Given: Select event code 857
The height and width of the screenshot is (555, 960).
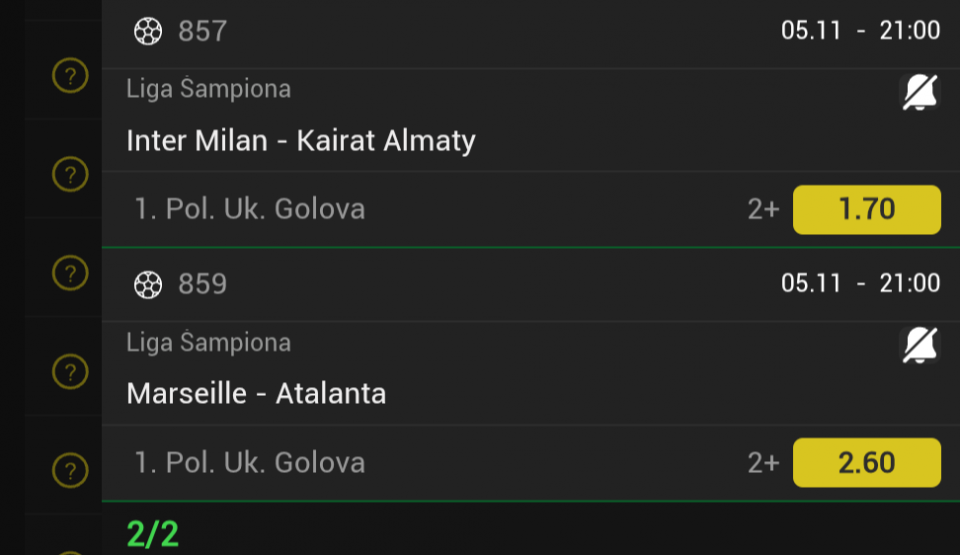Looking at the screenshot, I should click(202, 32).
